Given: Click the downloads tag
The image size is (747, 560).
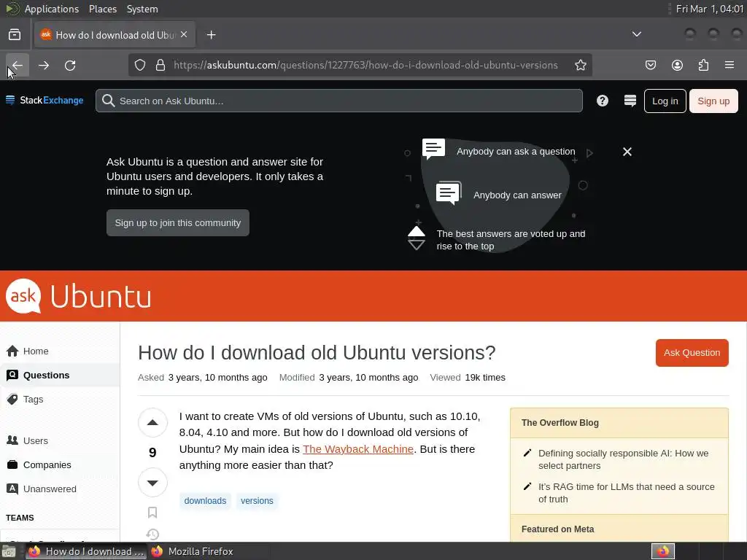Looking at the screenshot, I should [x=205, y=501].
